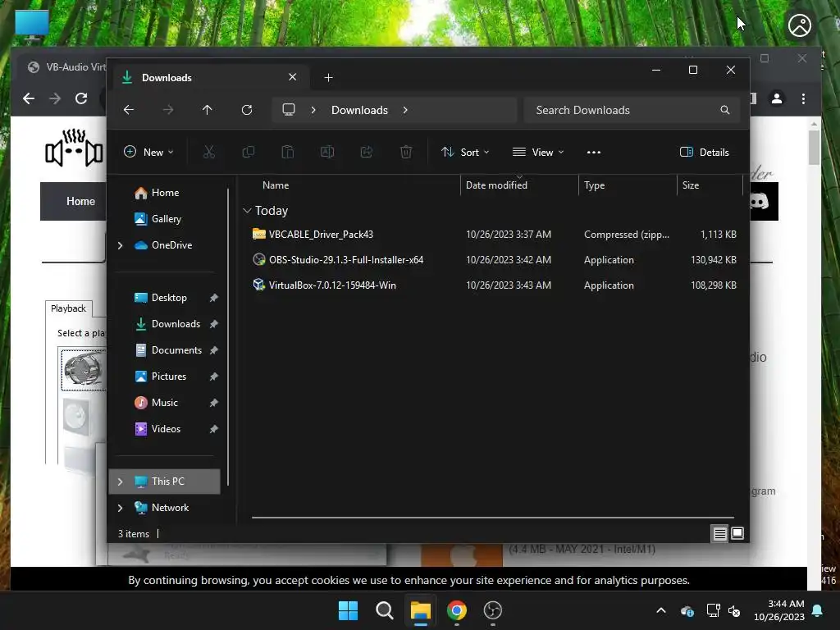Open the New dropdown menu
The width and height of the screenshot is (840, 630).
tap(148, 152)
